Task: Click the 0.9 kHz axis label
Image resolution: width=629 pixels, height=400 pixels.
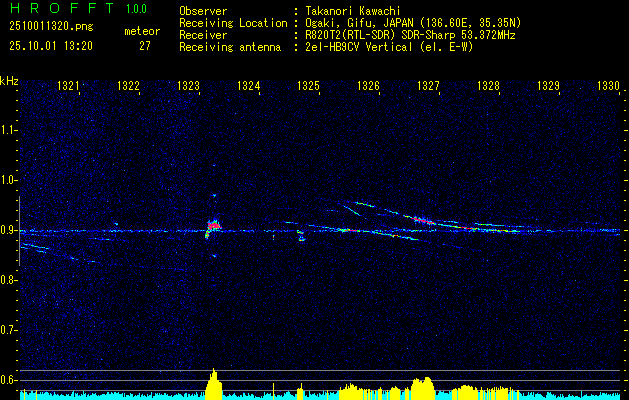Action: [8, 230]
